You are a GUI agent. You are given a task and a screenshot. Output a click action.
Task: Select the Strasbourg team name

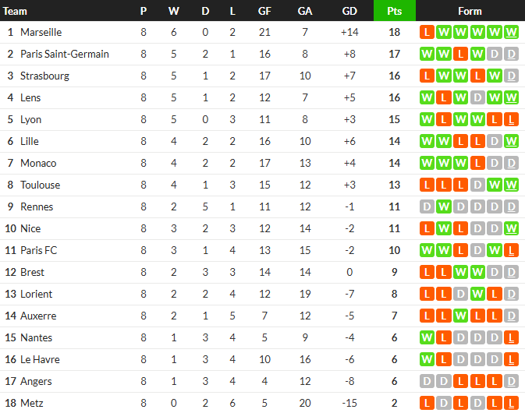(45, 76)
